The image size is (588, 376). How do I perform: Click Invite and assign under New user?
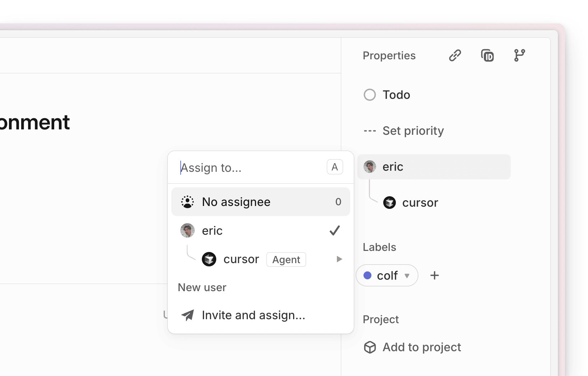[253, 315]
